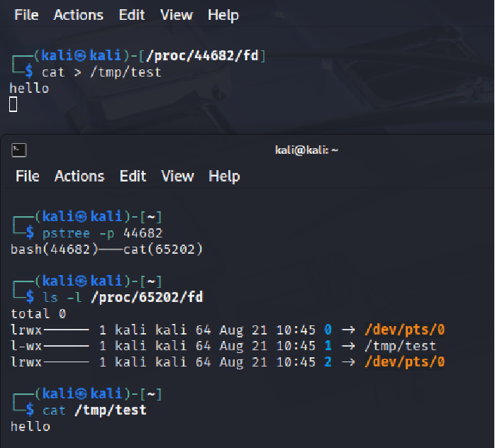The width and height of the screenshot is (495, 448).
Task: Click the 'cat /tmp/test' command in lower terminal
Action: (x=95, y=410)
